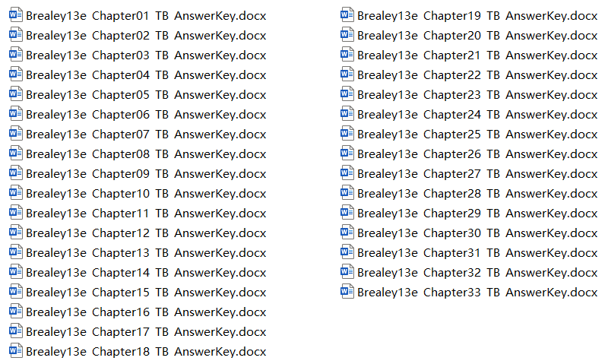Select Brealey13e Chapter31 TB AnswerKey.docx
The width and height of the screenshot is (608, 364).
pyautogui.click(x=477, y=253)
